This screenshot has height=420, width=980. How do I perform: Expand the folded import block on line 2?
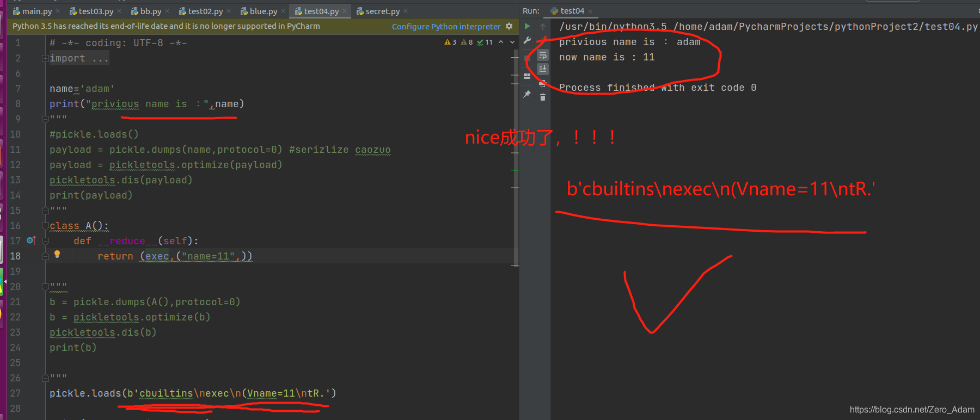[x=45, y=58]
